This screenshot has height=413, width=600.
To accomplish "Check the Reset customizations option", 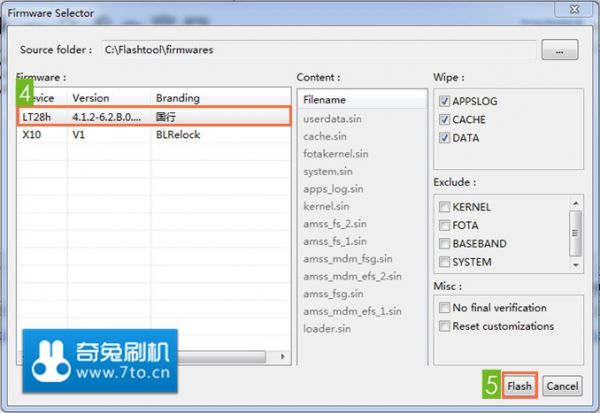I will click(x=444, y=326).
